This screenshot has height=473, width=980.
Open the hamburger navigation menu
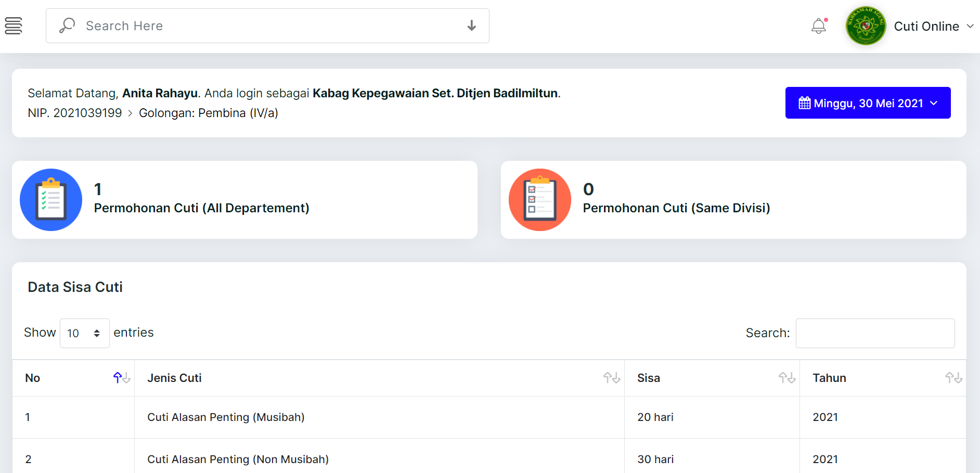click(x=14, y=25)
